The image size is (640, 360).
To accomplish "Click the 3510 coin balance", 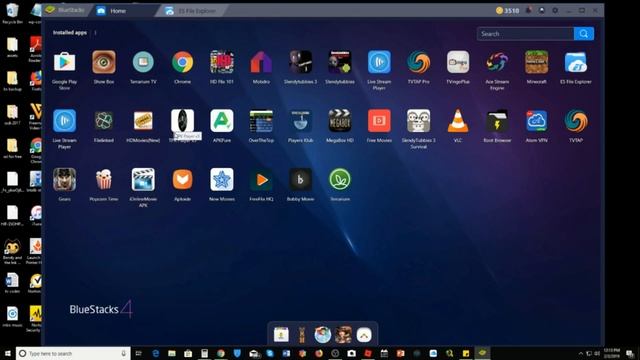I will click(x=507, y=11).
